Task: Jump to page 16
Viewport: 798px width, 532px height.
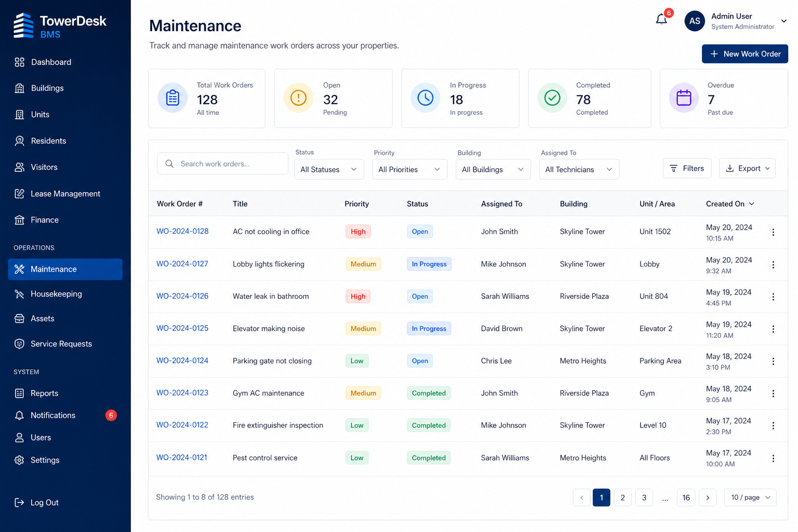Action: [x=686, y=498]
